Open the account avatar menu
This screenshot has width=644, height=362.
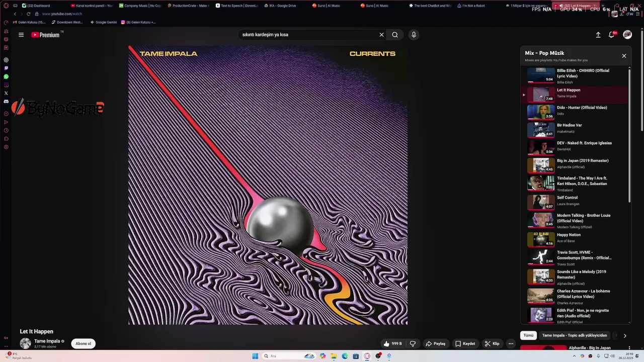[627, 35]
